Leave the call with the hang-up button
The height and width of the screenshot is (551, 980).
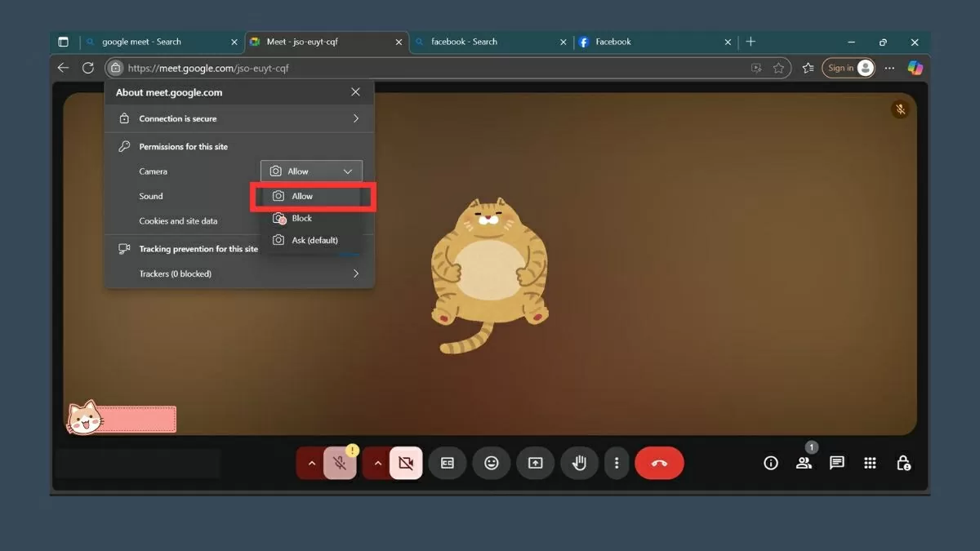click(659, 463)
